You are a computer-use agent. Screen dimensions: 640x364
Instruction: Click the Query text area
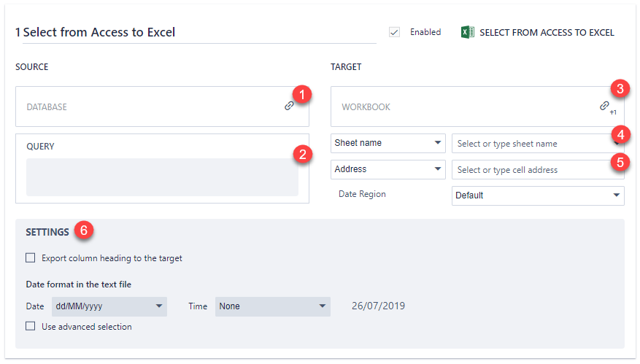162,178
